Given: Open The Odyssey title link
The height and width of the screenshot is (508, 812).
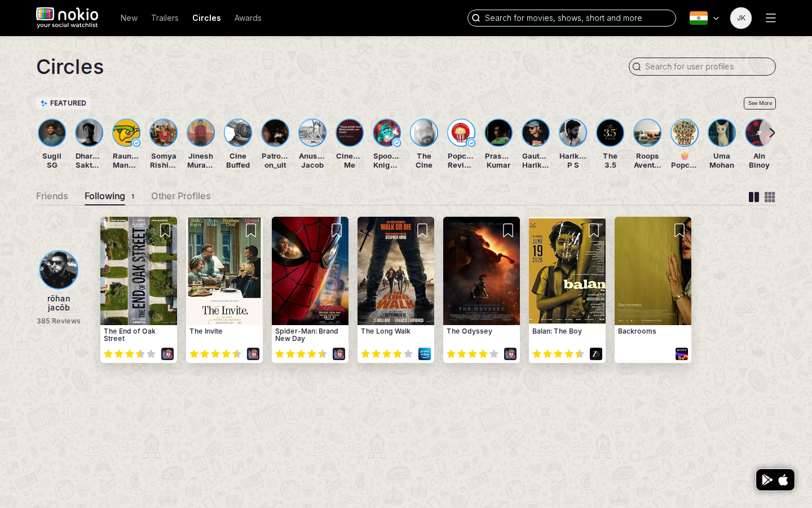Looking at the screenshot, I should point(469,331).
